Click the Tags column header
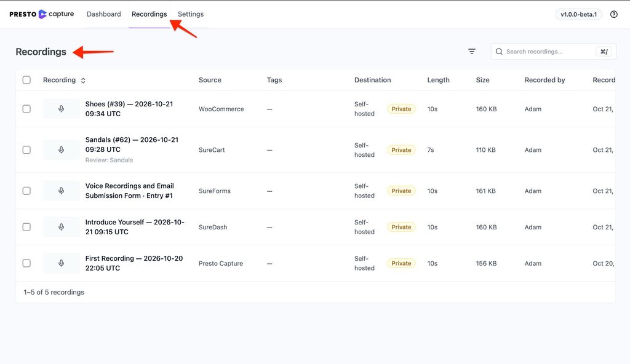 click(274, 80)
